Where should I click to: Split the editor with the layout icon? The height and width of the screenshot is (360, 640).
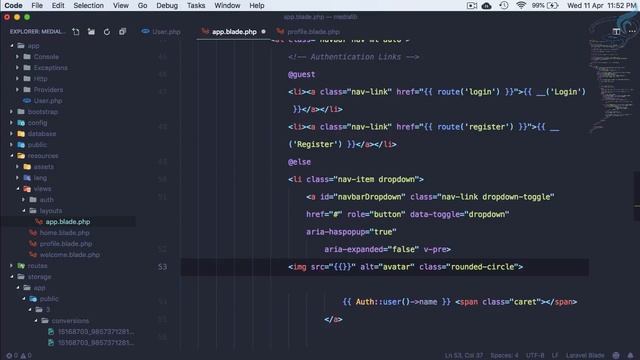[x=616, y=31]
